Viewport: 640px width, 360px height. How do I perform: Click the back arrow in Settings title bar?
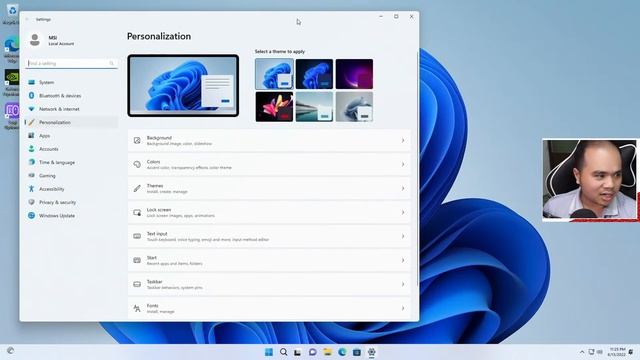click(27, 19)
